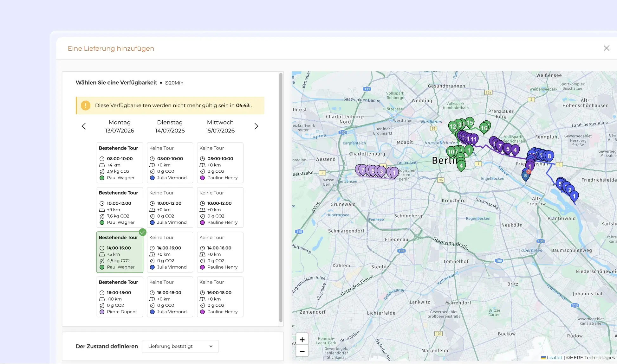Pick Mittwoch 08:00-10:00 Pauline Henry slot
The width and height of the screenshot is (617, 364).
[220, 163]
